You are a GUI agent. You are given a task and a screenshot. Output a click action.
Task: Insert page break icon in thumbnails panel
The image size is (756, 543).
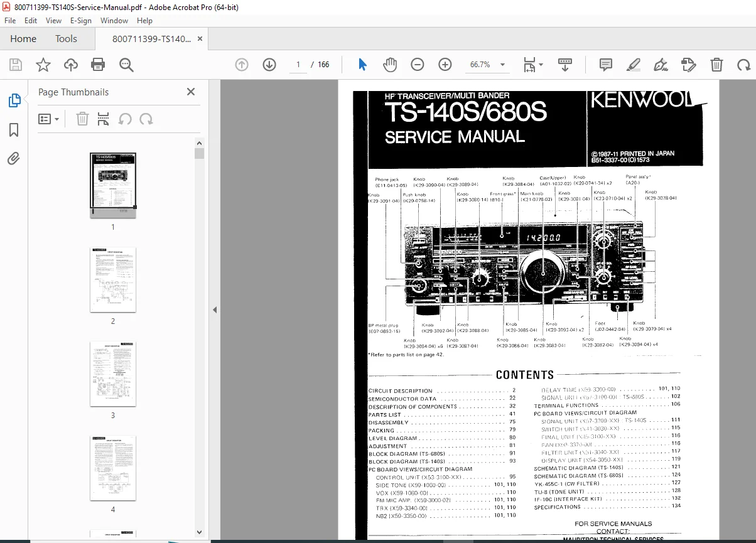[x=104, y=119]
